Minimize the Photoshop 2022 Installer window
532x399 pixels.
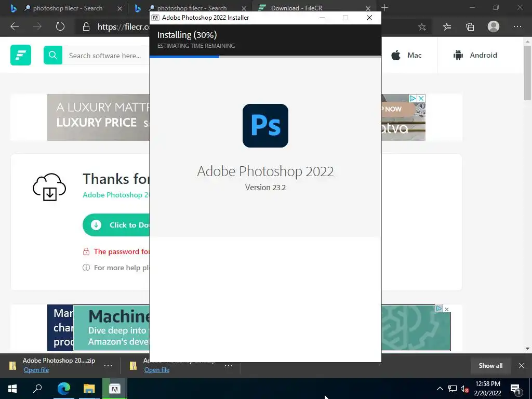coord(322,18)
